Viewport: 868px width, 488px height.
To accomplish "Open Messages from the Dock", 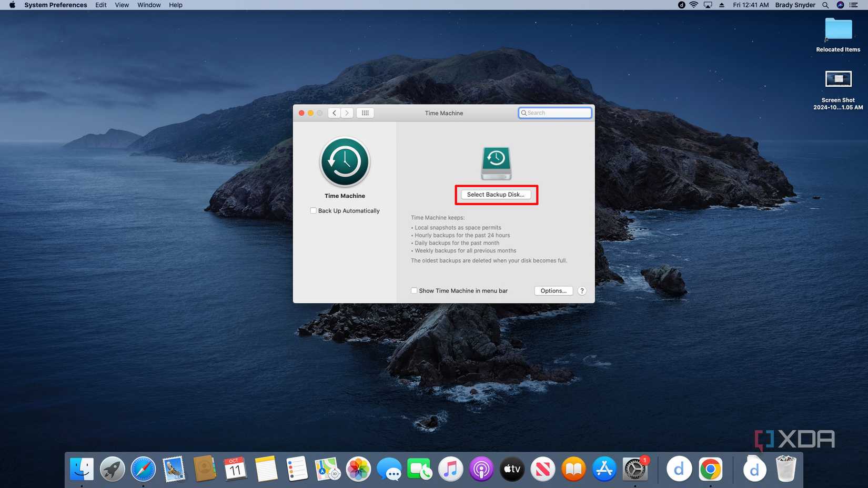I will (389, 469).
